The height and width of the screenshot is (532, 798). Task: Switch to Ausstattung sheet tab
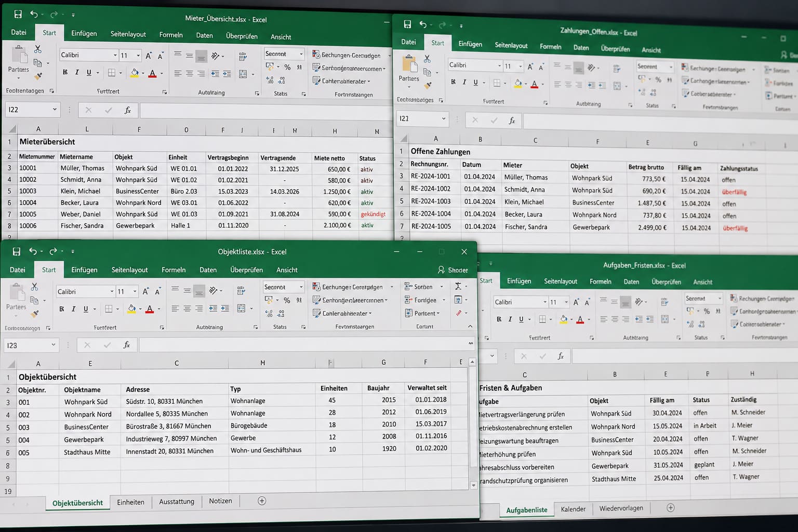(x=177, y=502)
